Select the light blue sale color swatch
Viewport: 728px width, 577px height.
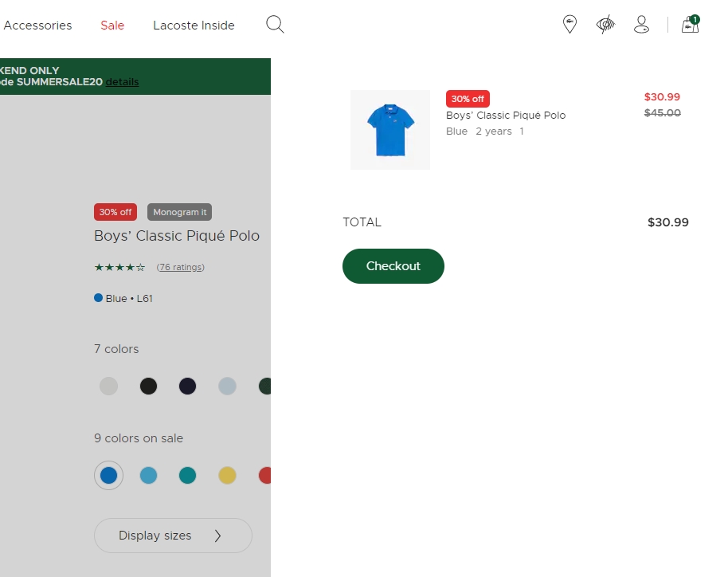[x=149, y=475]
